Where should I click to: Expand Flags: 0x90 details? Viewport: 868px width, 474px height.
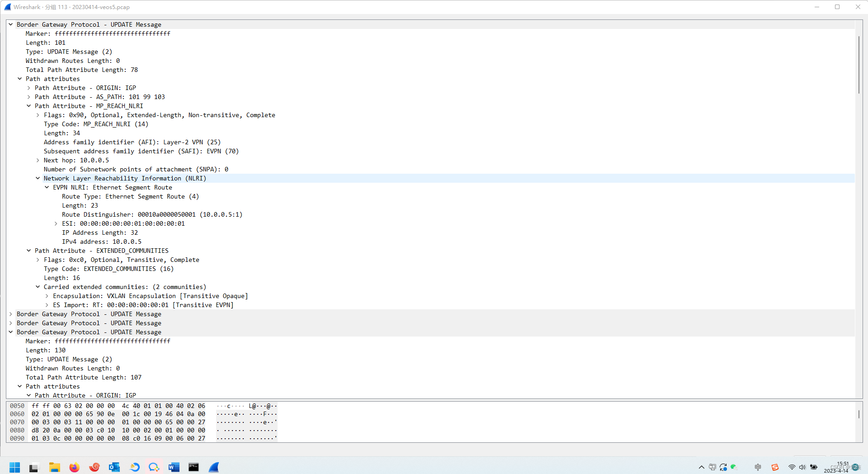38,115
